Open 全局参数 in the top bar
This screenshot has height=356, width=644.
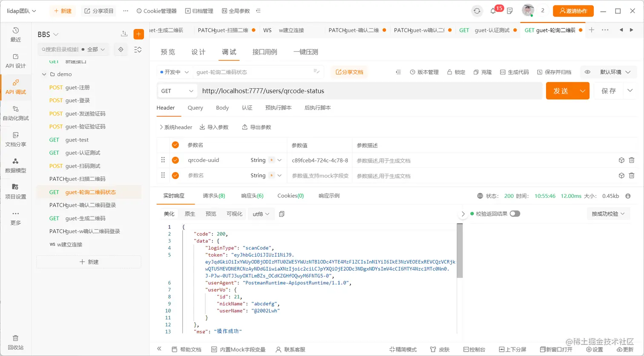coord(236,11)
